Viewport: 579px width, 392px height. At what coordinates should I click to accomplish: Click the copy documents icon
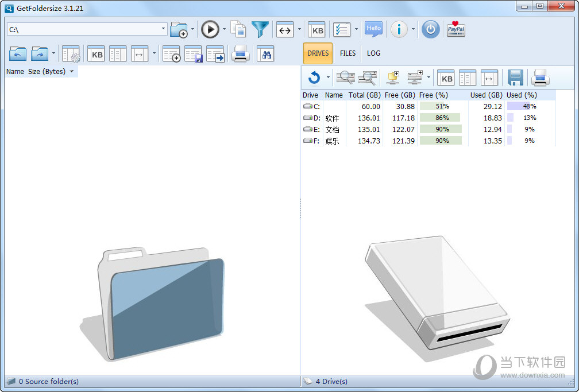(x=238, y=29)
